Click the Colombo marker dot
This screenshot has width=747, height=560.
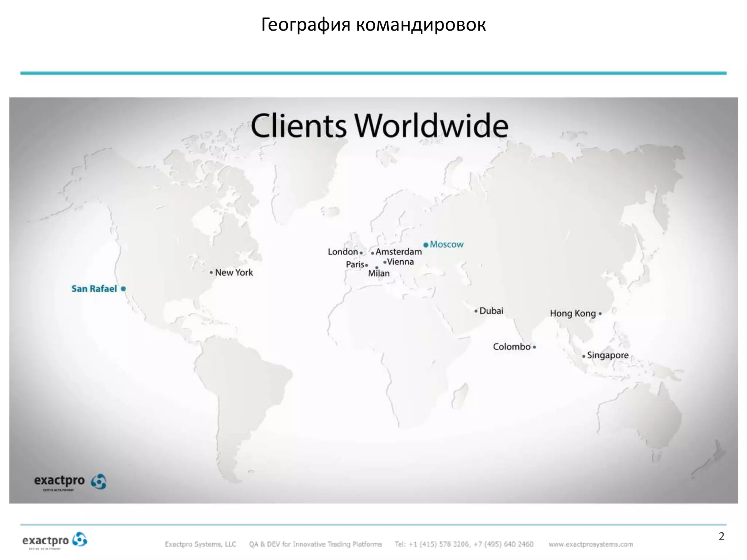(534, 347)
